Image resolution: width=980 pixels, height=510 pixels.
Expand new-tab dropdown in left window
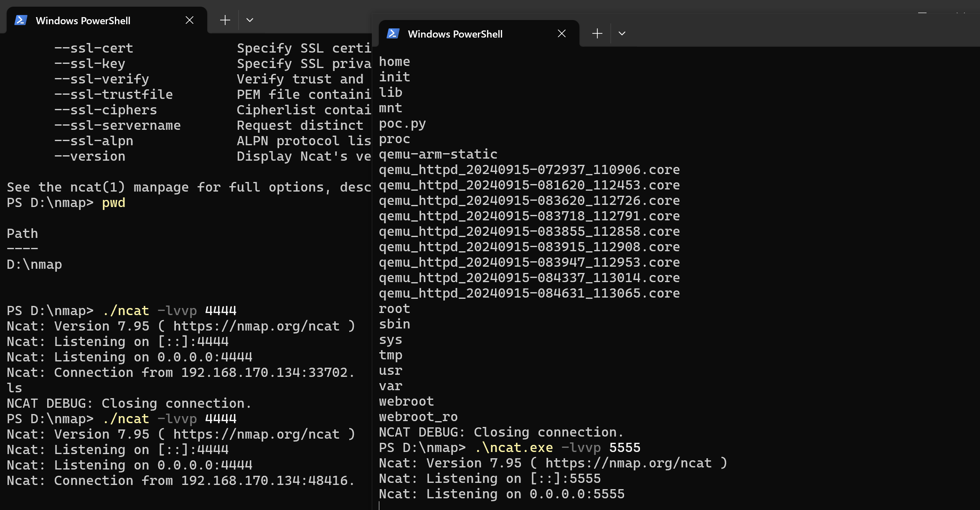coord(250,20)
